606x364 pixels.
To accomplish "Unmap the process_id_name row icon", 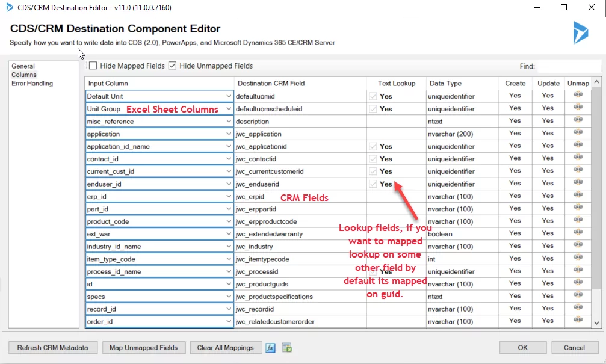I will pyautogui.click(x=578, y=270).
